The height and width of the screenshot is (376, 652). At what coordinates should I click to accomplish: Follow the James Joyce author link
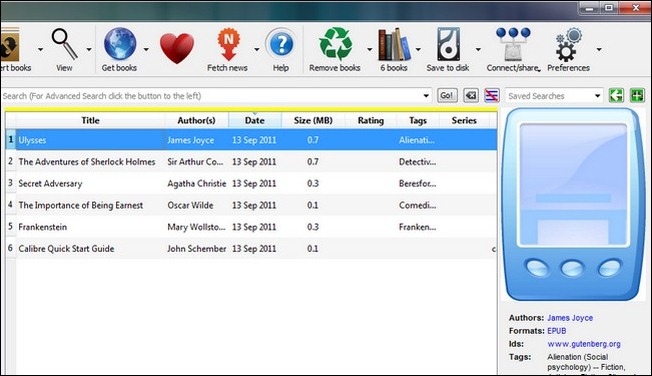(x=570, y=318)
